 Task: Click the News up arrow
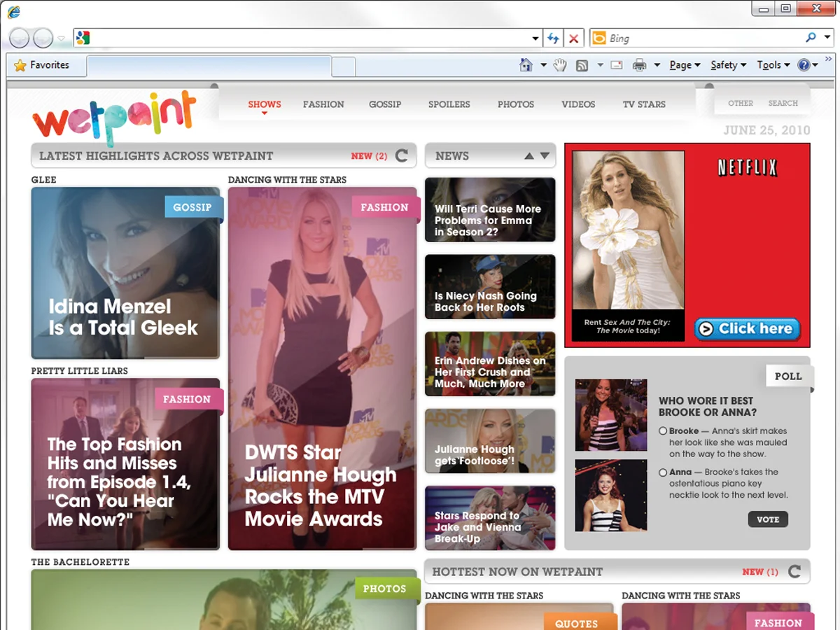(529, 156)
